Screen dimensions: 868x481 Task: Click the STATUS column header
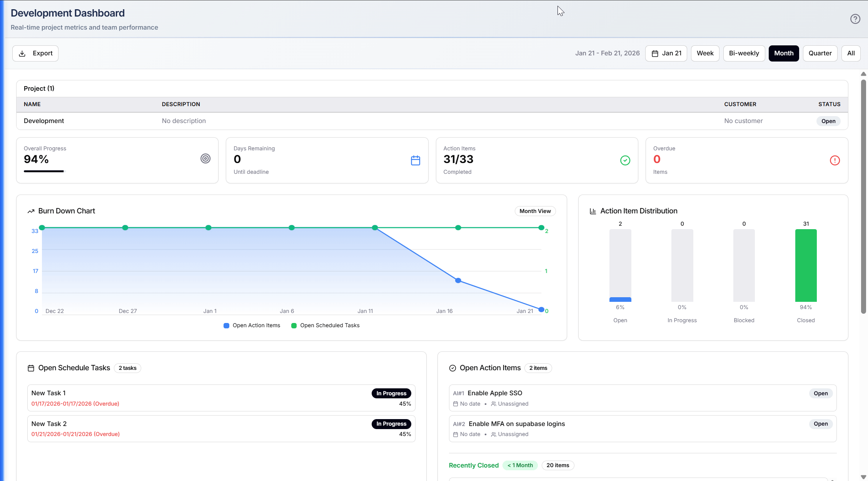pos(829,104)
